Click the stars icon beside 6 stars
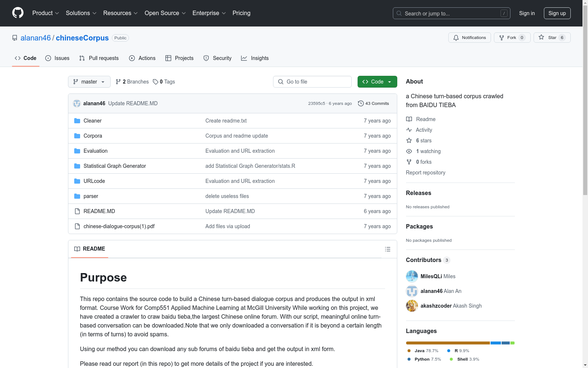Viewport: 588px width, 368px height. point(409,141)
